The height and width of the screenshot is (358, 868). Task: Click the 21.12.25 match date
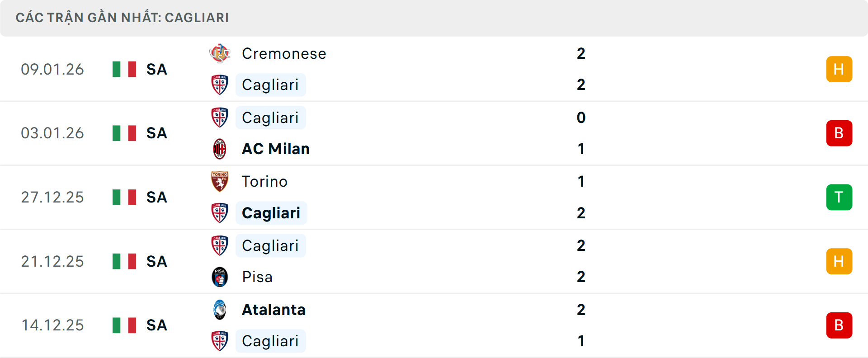52,261
